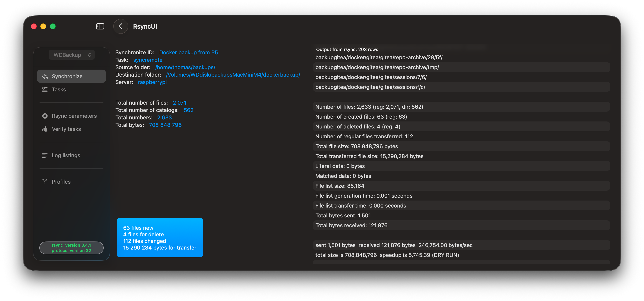Open Tasks in the sidebar
The height and width of the screenshot is (301, 644).
(x=71, y=89)
